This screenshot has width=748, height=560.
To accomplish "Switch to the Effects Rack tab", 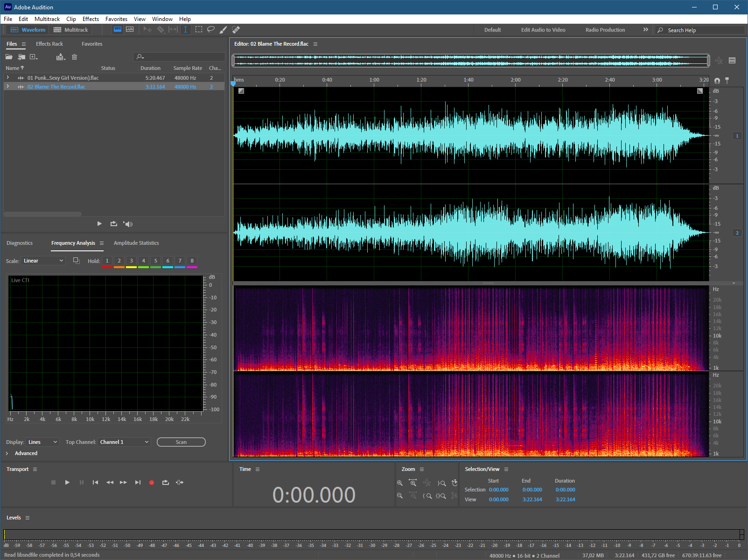I will tap(49, 44).
